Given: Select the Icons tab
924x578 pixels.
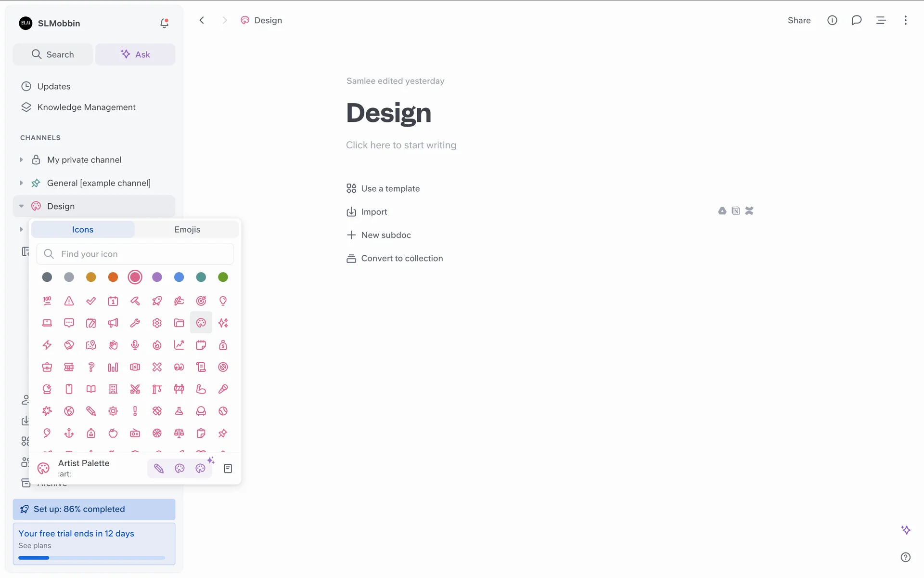Looking at the screenshot, I should pyautogui.click(x=83, y=229).
